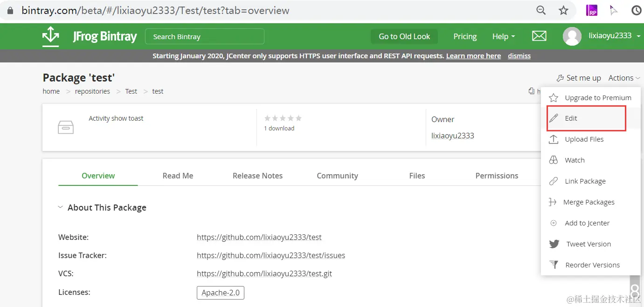Click the Set me up wrench icon
This screenshot has width=644, height=307.
coord(560,78)
